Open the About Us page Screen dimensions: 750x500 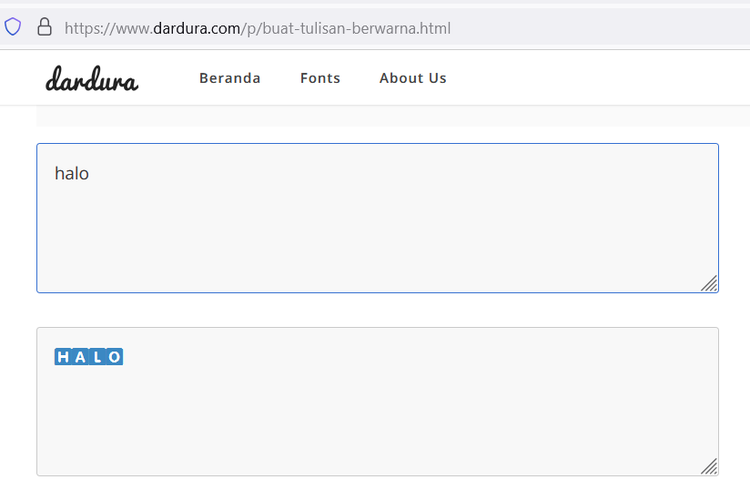point(413,78)
